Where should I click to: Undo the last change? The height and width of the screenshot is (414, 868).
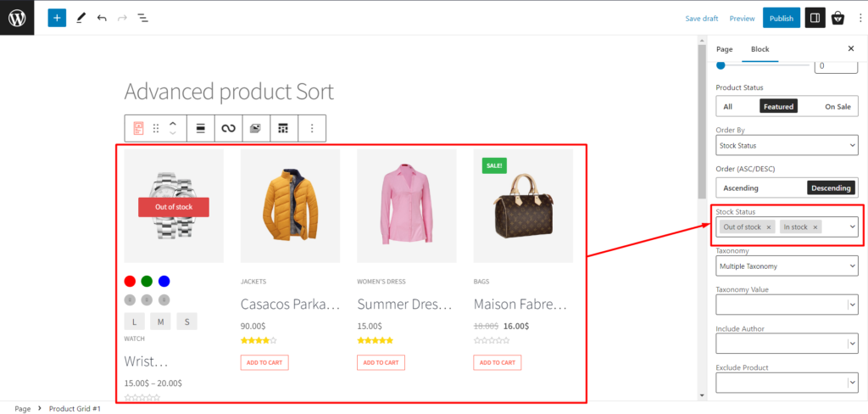click(x=102, y=18)
